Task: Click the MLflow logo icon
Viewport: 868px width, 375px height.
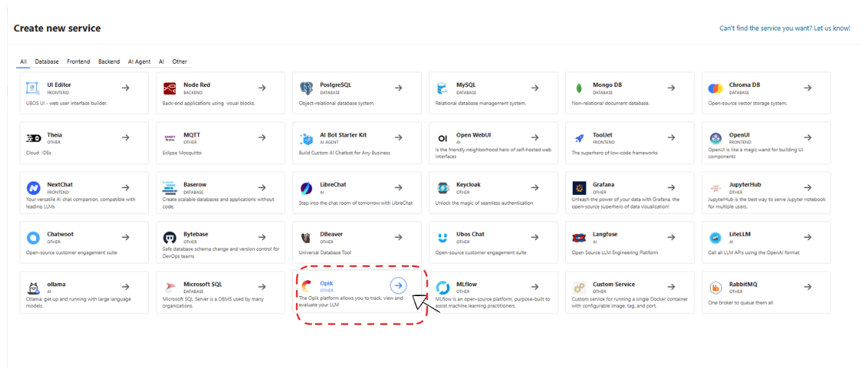Action: coord(442,288)
